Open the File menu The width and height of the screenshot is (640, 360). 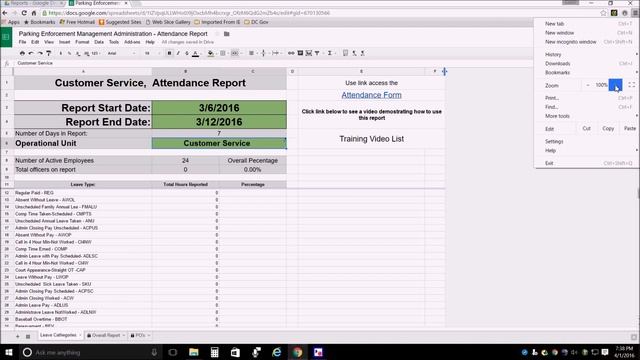click(22, 42)
